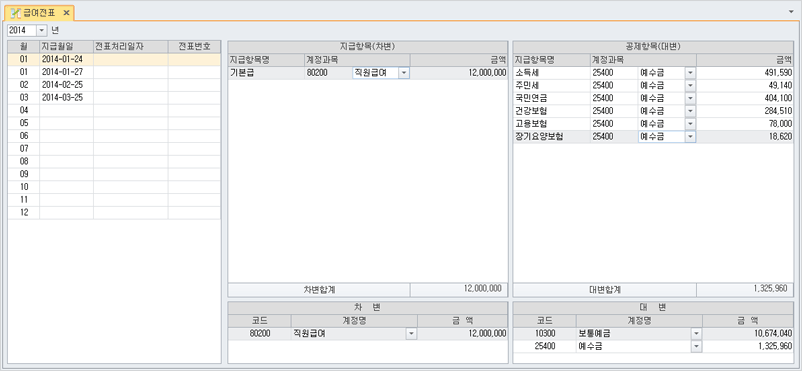This screenshot has width=802, height=371.
Task: Click the 404,100 amount cell
Action: [745, 98]
